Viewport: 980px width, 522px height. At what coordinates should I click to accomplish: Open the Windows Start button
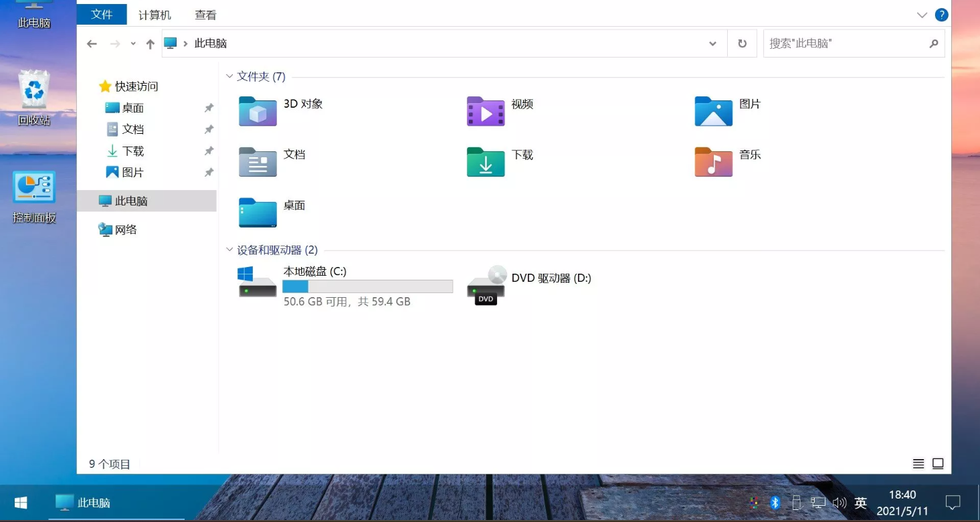click(x=21, y=503)
